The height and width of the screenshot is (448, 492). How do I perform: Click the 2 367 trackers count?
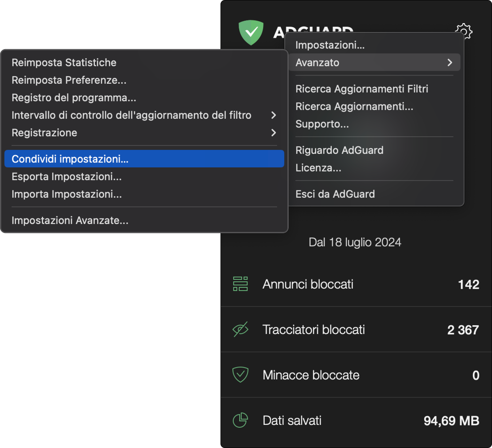tap(463, 330)
